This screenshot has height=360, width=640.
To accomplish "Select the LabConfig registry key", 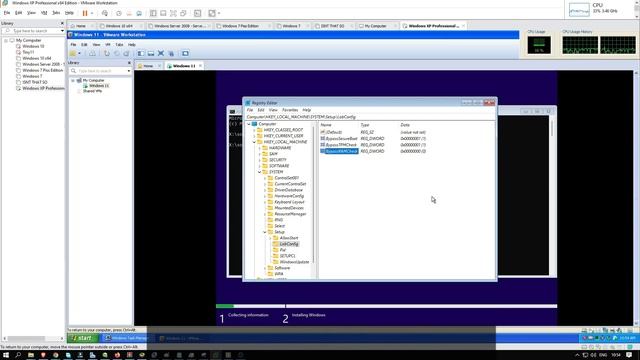I will tap(289, 244).
